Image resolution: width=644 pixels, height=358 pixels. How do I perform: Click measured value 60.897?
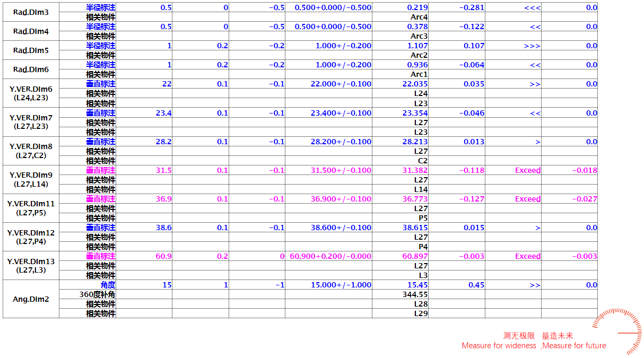415,256
